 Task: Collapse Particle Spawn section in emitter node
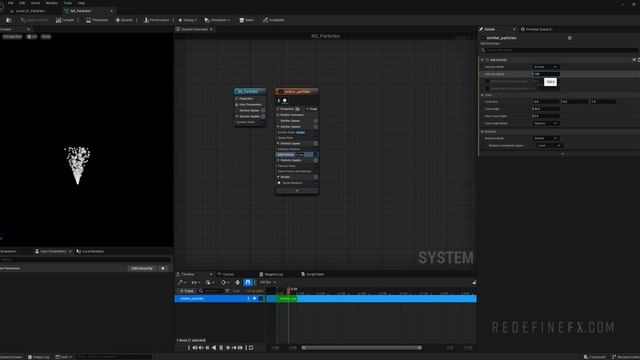(x=278, y=144)
